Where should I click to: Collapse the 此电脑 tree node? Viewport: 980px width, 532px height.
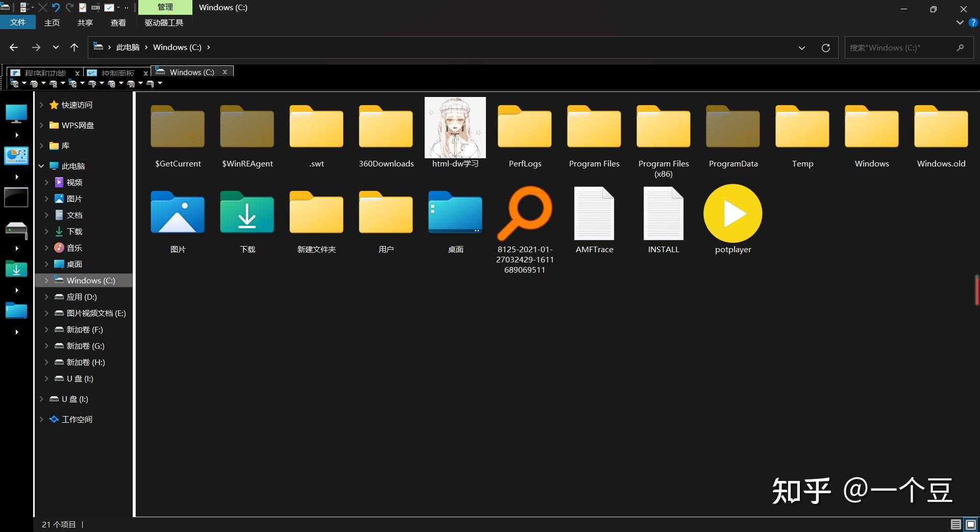41,166
